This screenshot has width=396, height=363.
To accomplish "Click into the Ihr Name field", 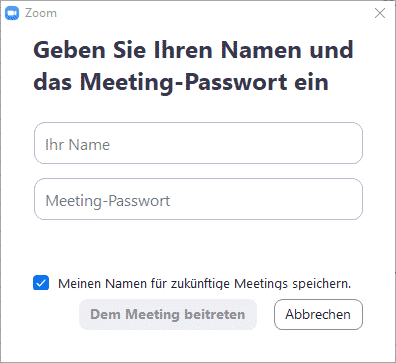I will tap(198, 143).
